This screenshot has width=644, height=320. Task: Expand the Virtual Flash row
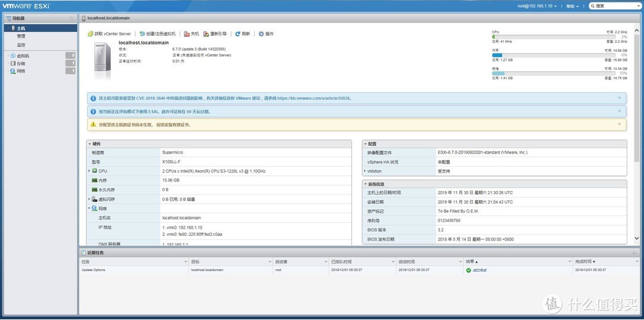89,199
